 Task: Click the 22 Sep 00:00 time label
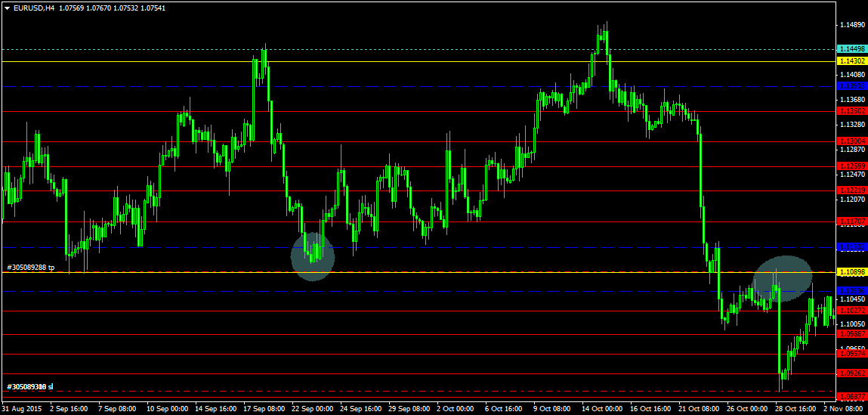click(x=313, y=409)
